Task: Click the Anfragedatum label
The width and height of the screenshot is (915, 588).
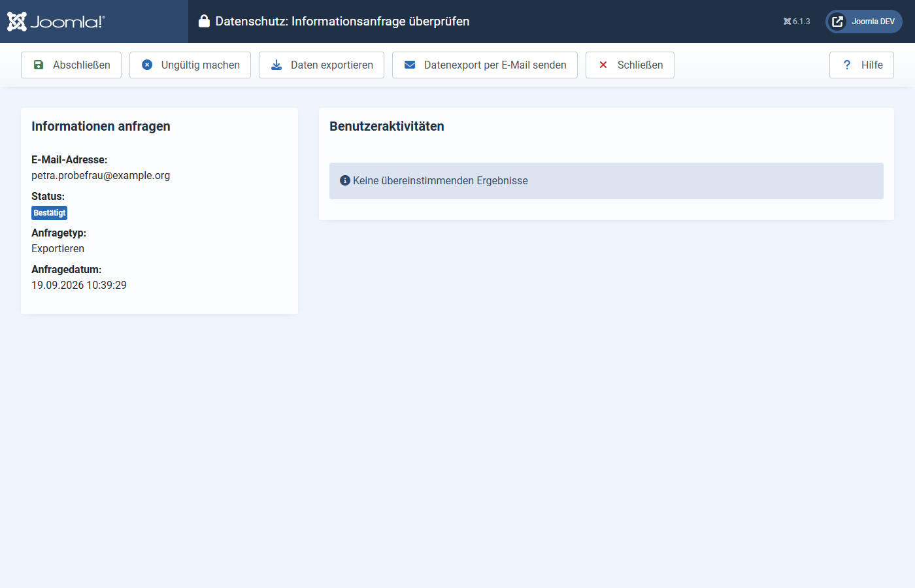Action: tap(67, 269)
